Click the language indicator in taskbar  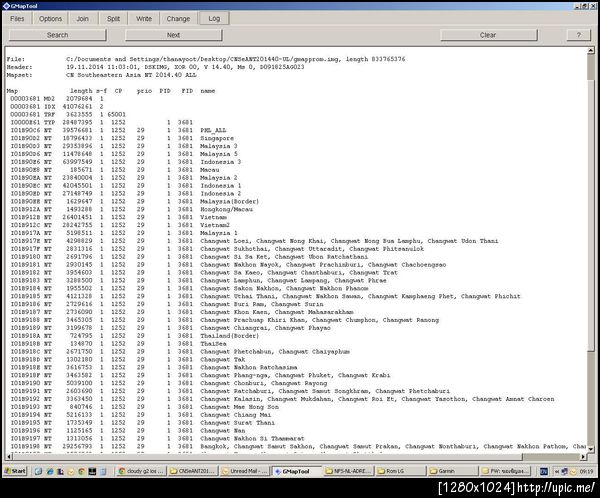(x=544, y=471)
